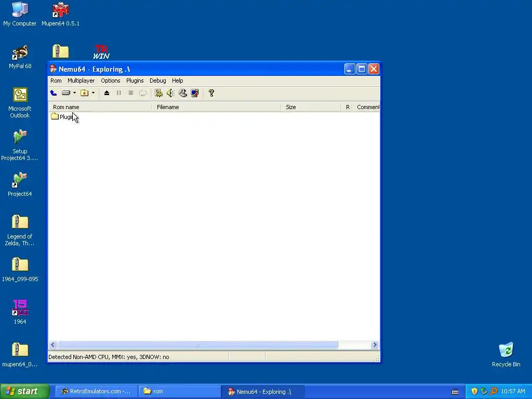
Task: Click the Nemu64 title bar Mario icon
Action: pos(53,69)
